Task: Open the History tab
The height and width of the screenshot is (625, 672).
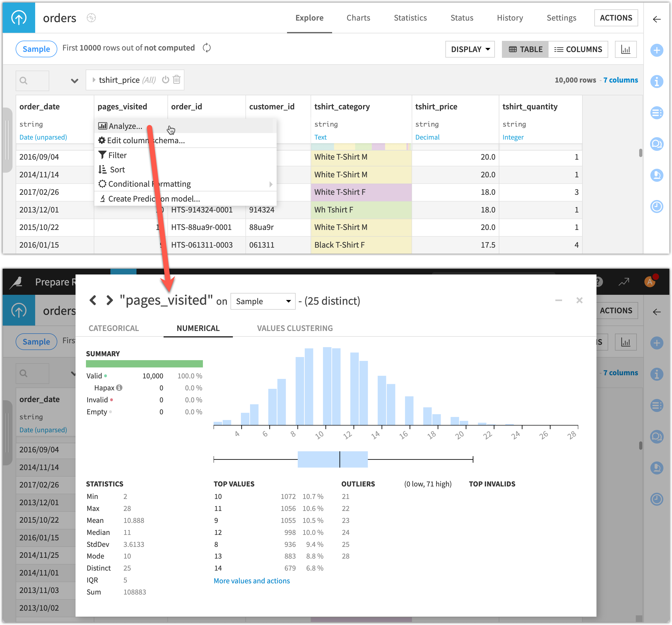Action: click(510, 18)
